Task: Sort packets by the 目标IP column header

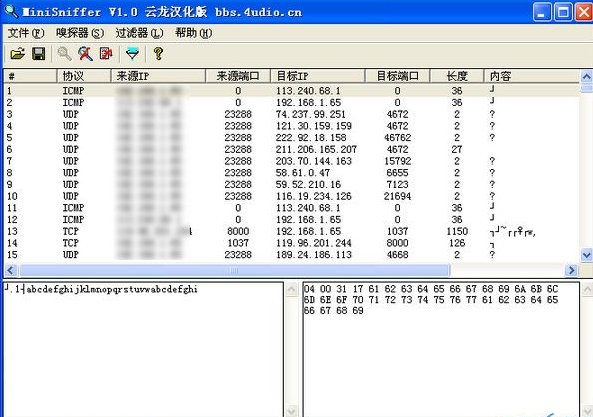Action: (317, 76)
